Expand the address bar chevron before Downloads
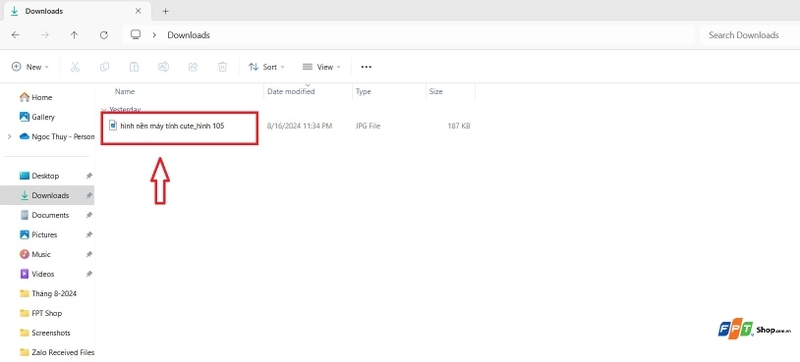 pyautogui.click(x=154, y=35)
